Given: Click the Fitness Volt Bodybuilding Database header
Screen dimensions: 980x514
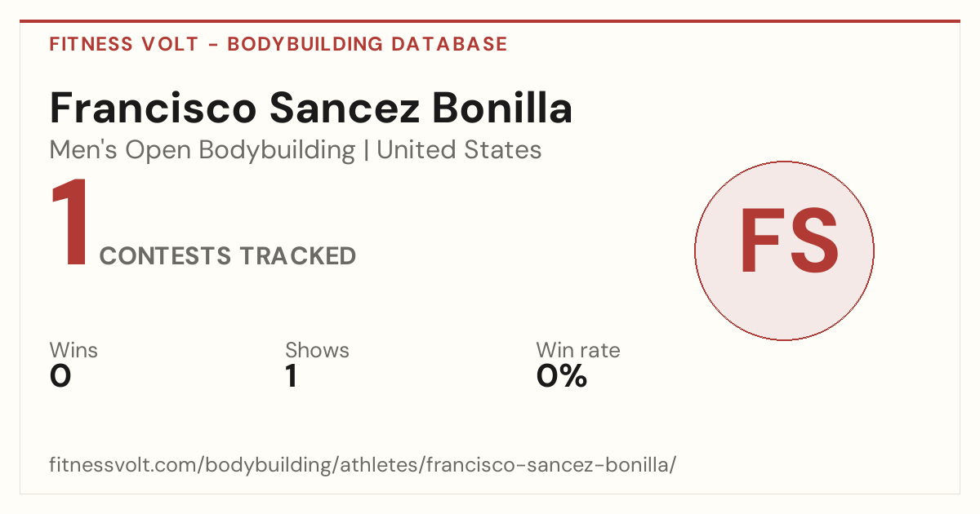Looking at the screenshot, I should (278, 44).
